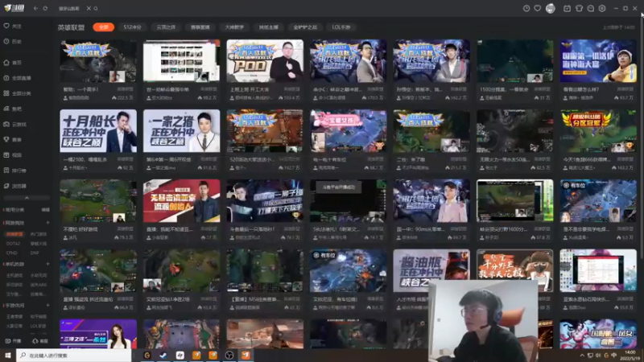This screenshot has height=362, width=644.
Task: Select the 金铲铲之战 filter tab
Action: pos(305,27)
